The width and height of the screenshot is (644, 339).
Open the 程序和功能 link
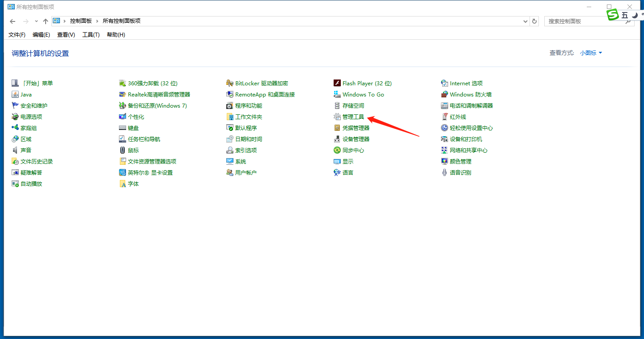249,105
